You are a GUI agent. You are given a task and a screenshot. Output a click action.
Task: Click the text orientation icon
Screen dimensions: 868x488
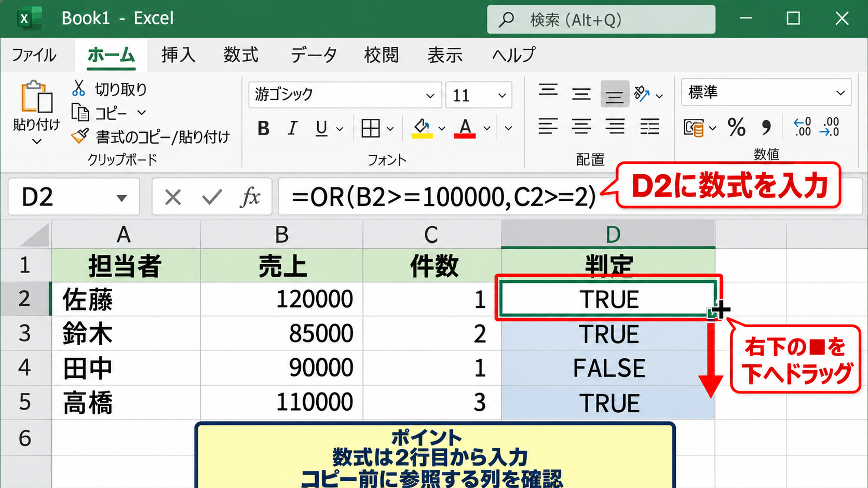click(x=642, y=94)
